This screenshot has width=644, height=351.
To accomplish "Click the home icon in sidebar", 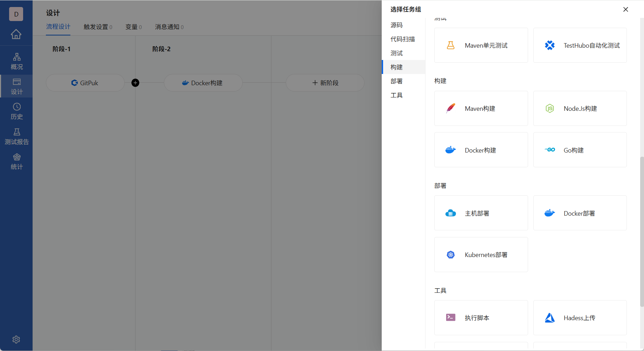I will point(16,34).
